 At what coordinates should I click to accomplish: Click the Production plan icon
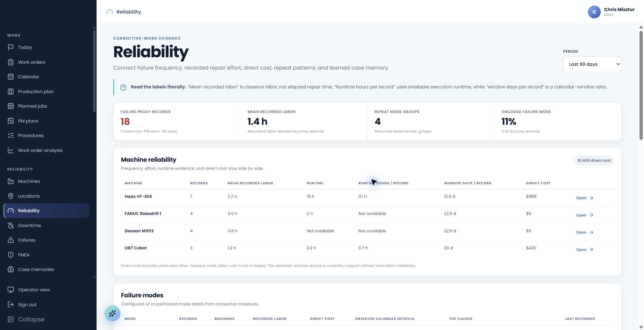(x=11, y=92)
